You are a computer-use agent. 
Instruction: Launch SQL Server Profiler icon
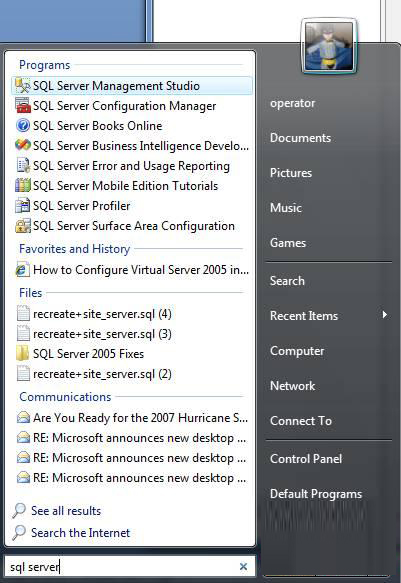[x=22, y=206]
